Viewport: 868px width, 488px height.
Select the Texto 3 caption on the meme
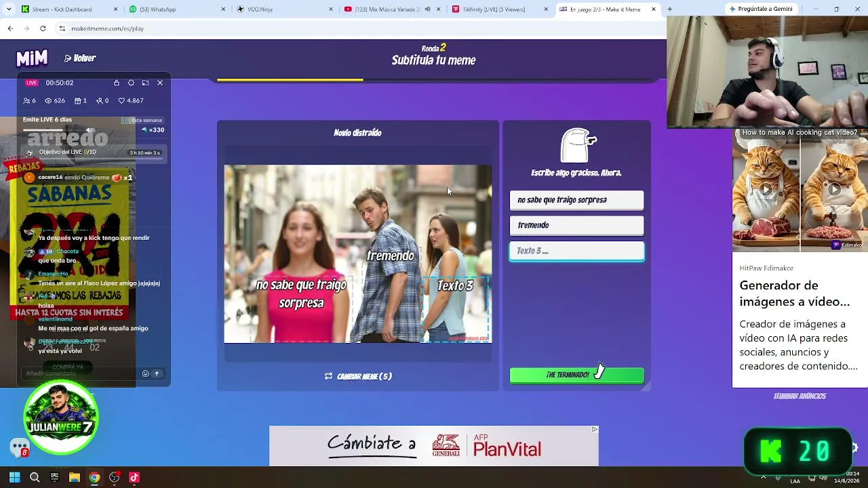point(455,286)
